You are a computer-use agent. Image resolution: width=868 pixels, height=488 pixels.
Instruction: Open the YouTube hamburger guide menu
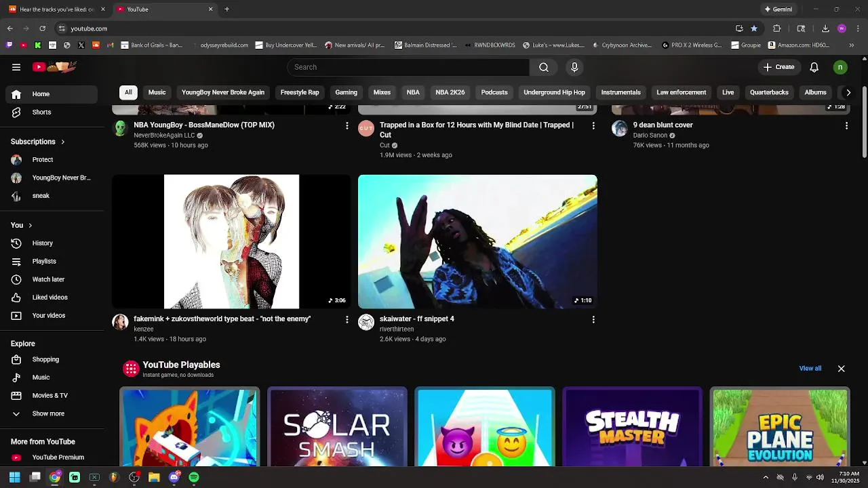click(x=16, y=67)
